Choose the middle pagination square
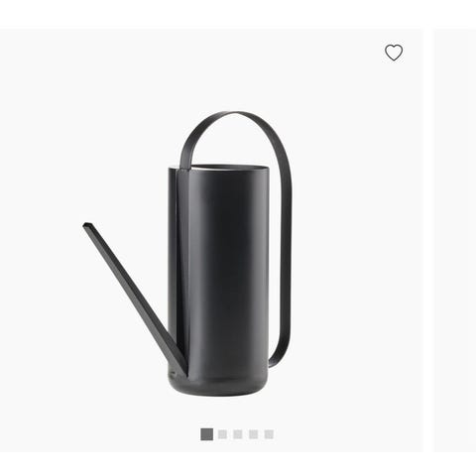This screenshot has width=476, height=476. click(x=238, y=434)
